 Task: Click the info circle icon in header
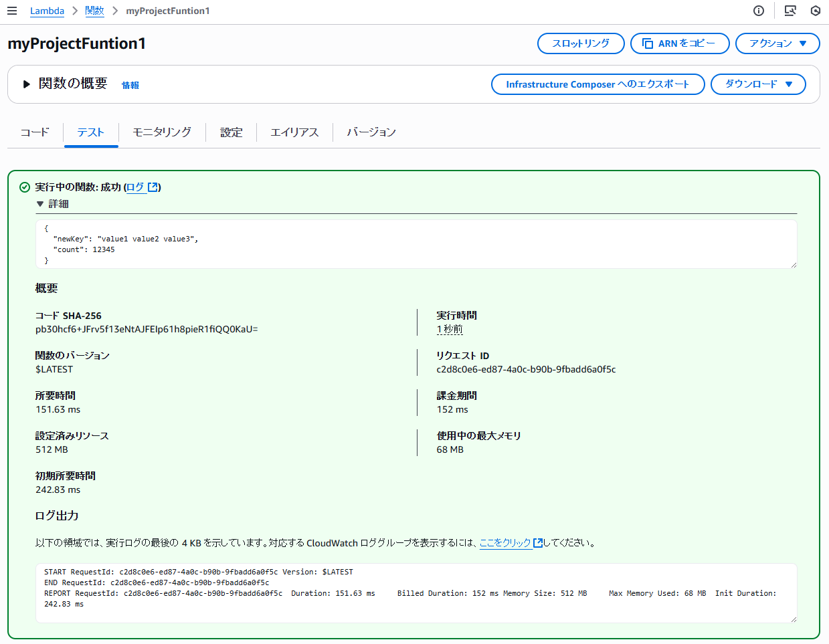759,11
